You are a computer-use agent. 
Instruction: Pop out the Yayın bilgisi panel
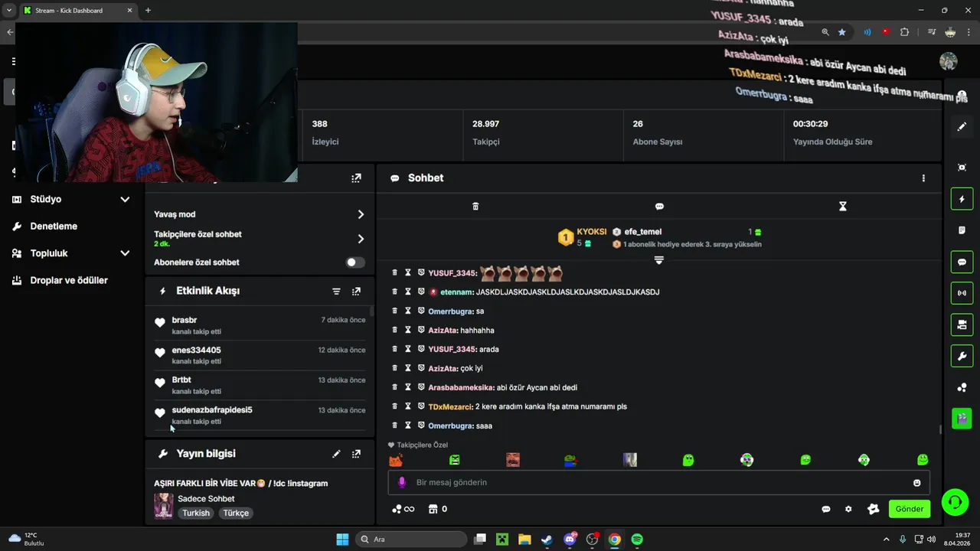pos(356,454)
